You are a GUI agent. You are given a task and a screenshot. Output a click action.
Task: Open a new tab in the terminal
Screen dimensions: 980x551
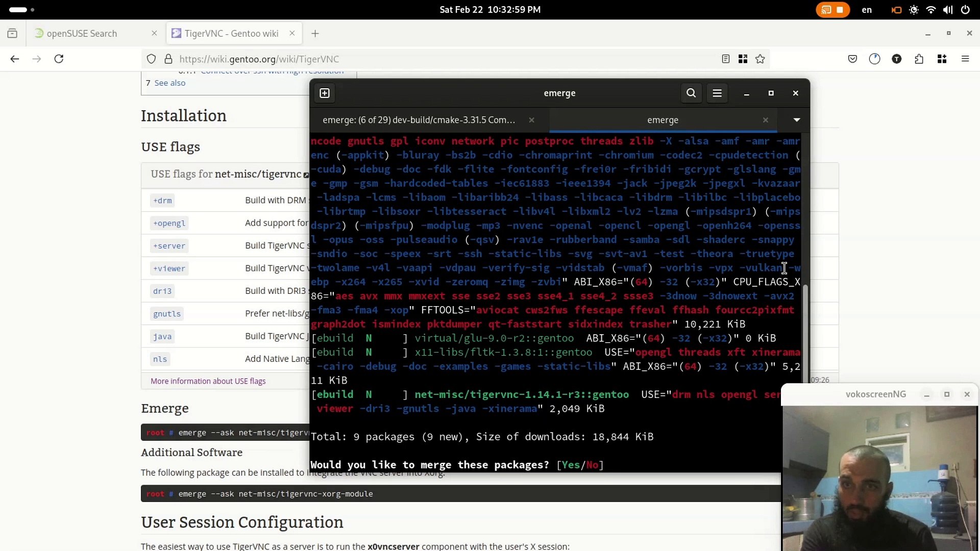pyautogui.click(x=325, y=93)
